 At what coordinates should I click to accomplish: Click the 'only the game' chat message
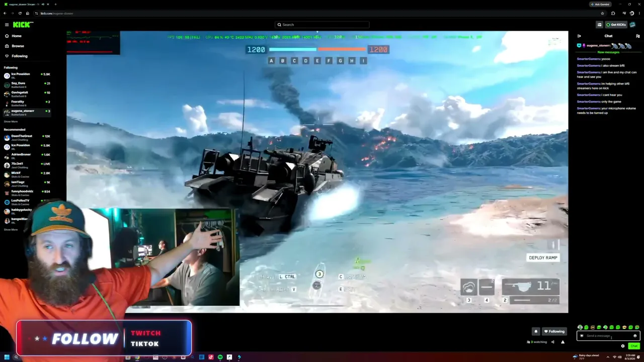(611, 102)
